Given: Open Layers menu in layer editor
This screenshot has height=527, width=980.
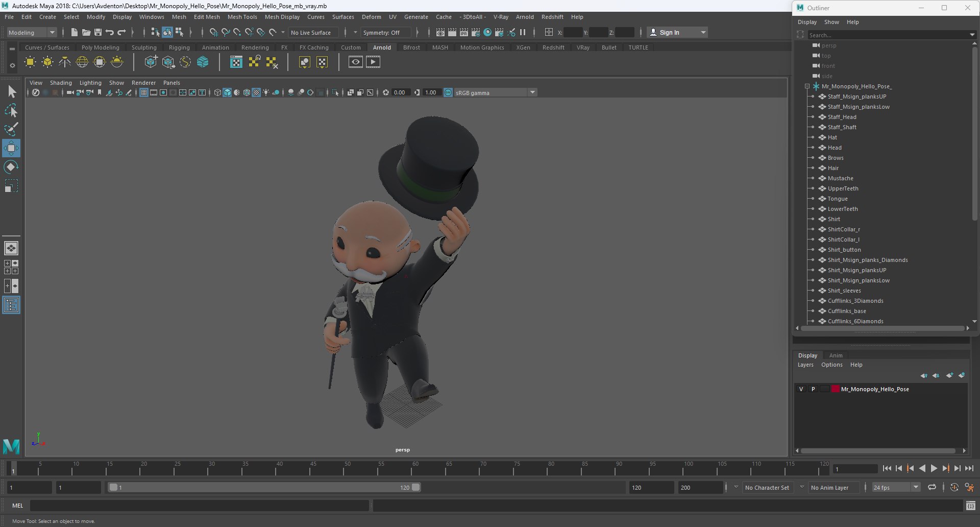Looking at the screenshot, I should 805,365.
